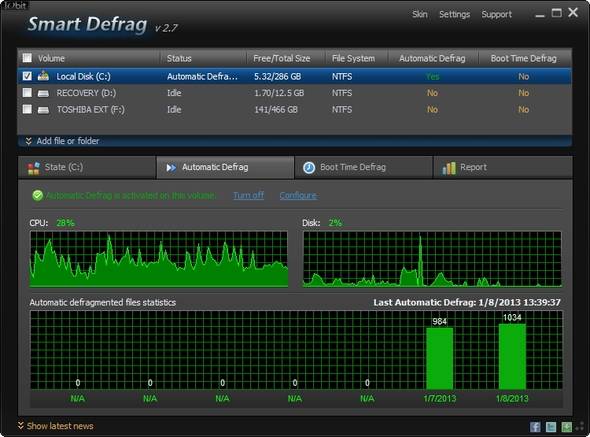The height and width of the screenshot is (437, 590).
Task: Click the 1.70/12.5 GB size cell
Action: click(x=279, y=93)
